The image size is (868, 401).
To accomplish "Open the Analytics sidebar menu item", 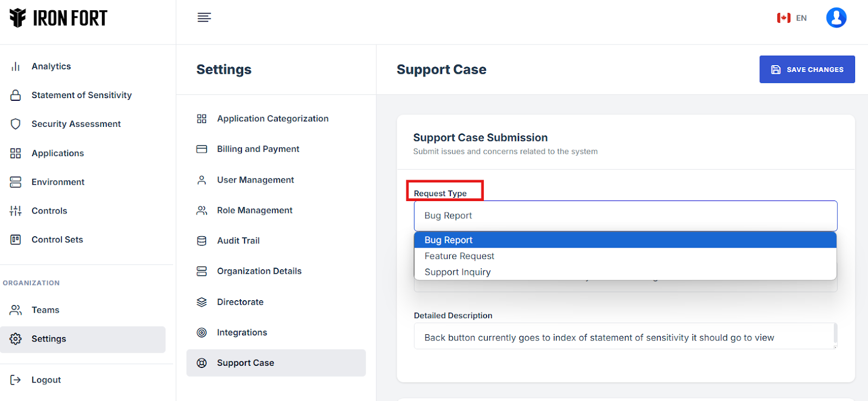I will coord(51,66).
